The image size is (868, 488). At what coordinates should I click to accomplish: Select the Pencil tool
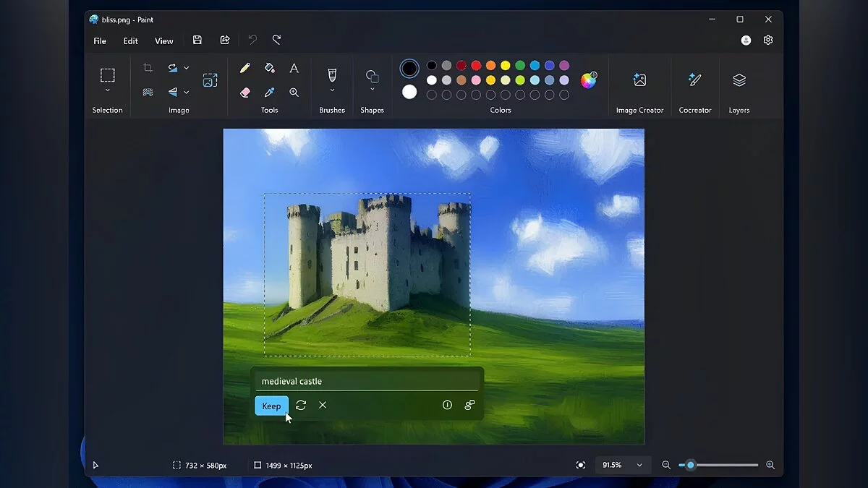pos(244,68)
